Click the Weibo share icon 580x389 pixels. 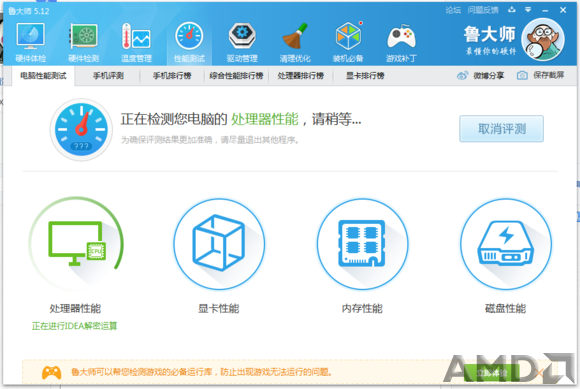coord(462,76)
